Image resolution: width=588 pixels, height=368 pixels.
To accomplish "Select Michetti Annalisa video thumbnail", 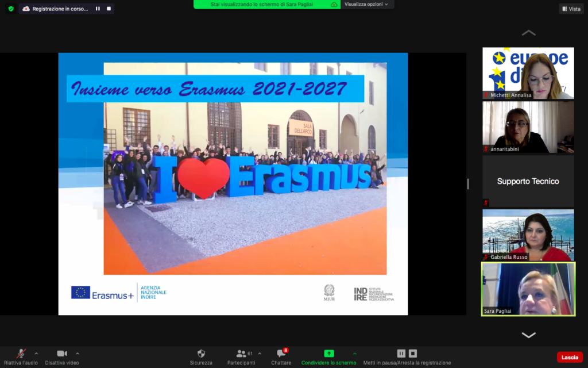I will [x=528, y=73].
